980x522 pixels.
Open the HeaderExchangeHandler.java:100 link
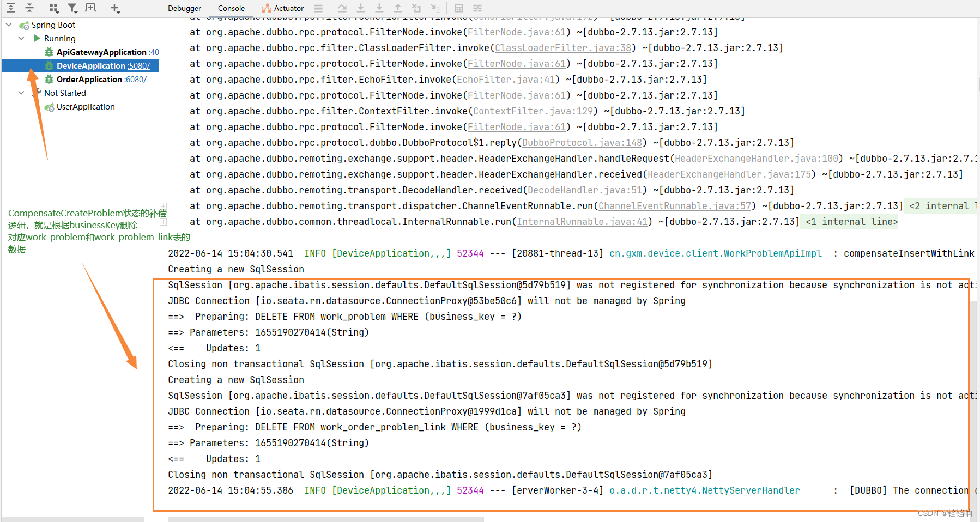coord(757,159)
